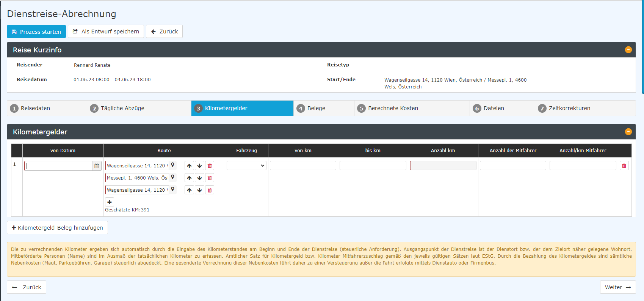Open the Fahrzeug dropdown

[x=246, y=165]
